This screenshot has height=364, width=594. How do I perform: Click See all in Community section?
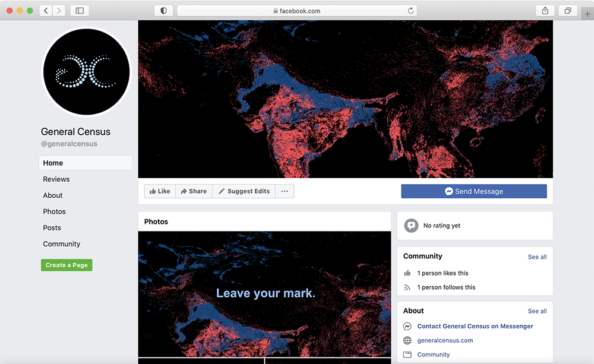pyautogui.click(x=537, y=257)
